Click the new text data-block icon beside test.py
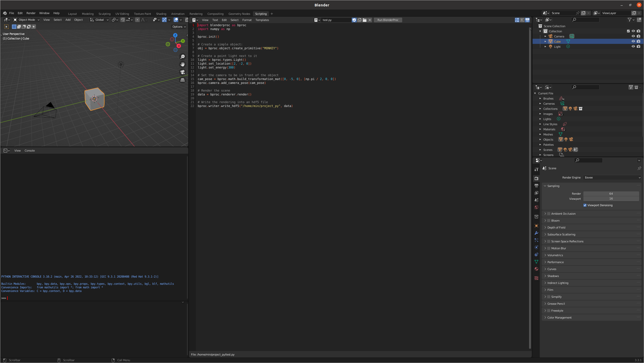Viewport: 644px width, 363px height. [359, 20]
